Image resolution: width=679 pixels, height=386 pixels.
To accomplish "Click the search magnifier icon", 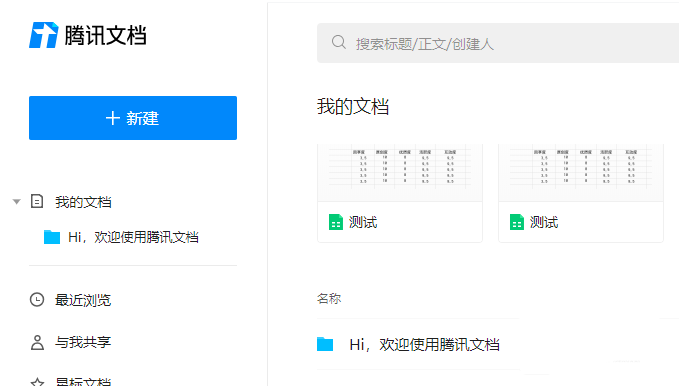I will 339,42.
